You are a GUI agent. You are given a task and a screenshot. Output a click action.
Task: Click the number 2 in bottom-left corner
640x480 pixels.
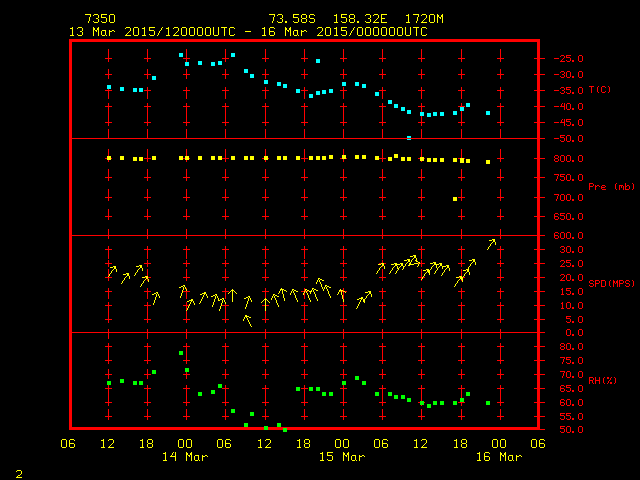18,471
